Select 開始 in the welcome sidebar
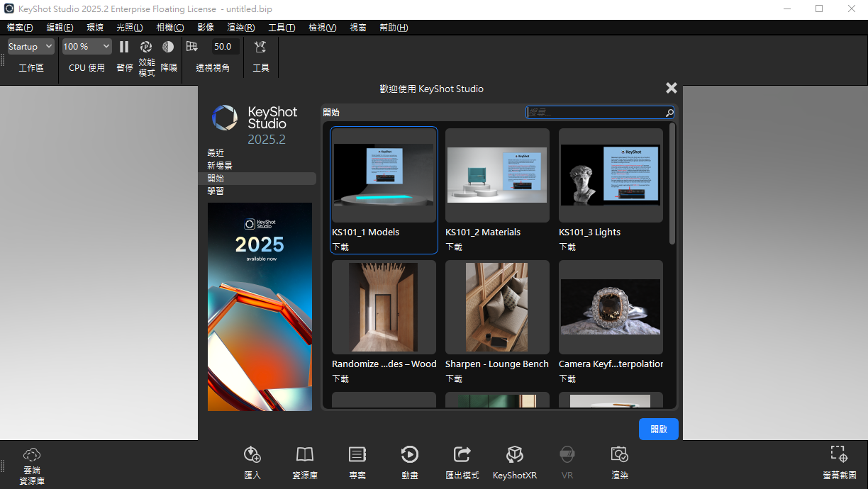This screenshot has width=868, height=489. point(257,179)
